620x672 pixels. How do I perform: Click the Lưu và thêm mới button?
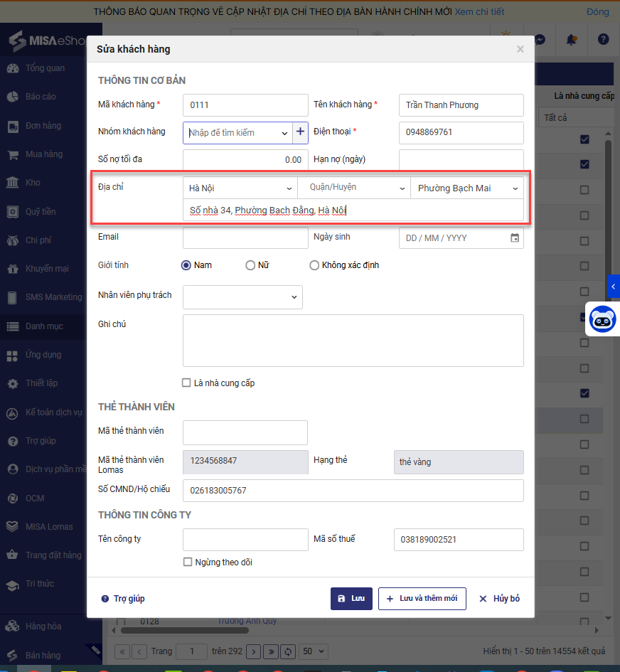tap(422, 598)
